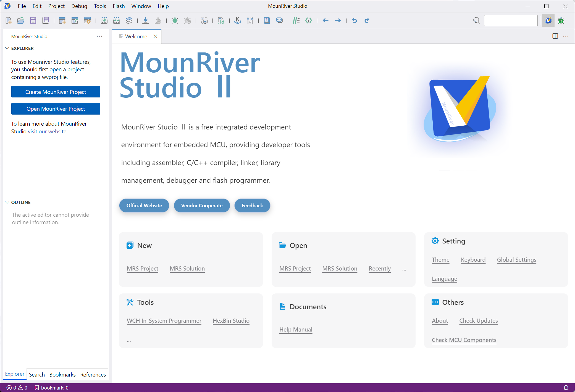Open the Project menu
Viewport: 575px width, 392px height.
pos(56,6)
